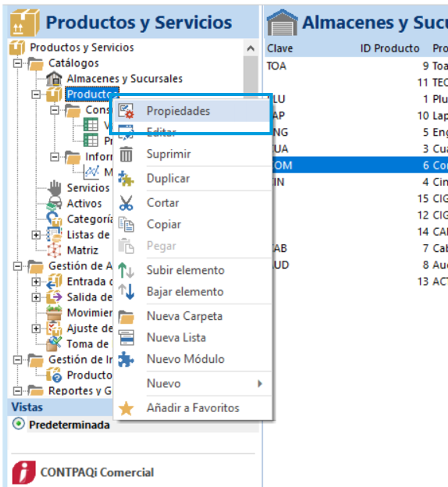Select the row with ID 13

(x=356, y=281)
